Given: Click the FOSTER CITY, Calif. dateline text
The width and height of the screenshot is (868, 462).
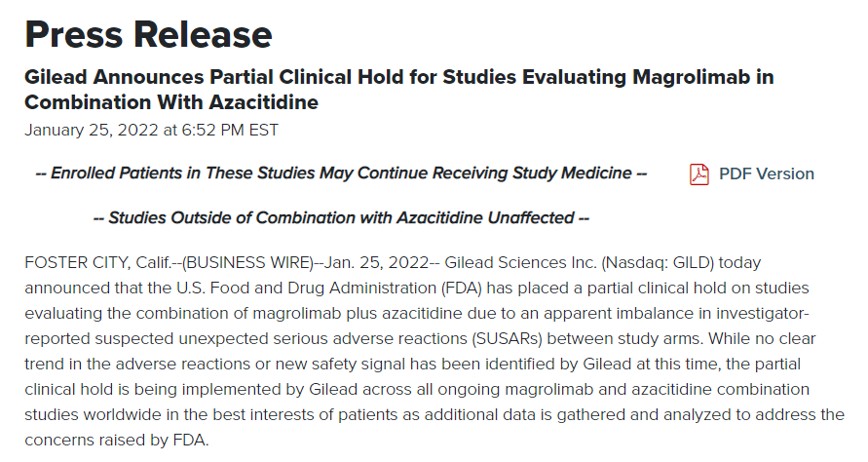Looking at the screenshot, I should click(x=98, y=262).
